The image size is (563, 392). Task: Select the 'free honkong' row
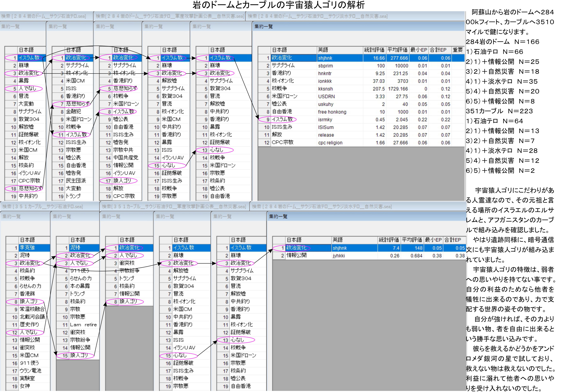(x=332, y=112)
